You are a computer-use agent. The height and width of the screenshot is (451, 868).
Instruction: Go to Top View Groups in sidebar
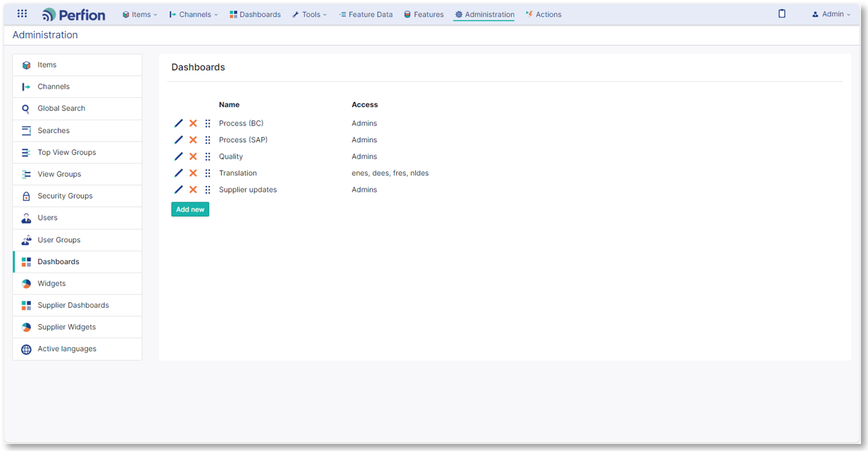[77, 152]
